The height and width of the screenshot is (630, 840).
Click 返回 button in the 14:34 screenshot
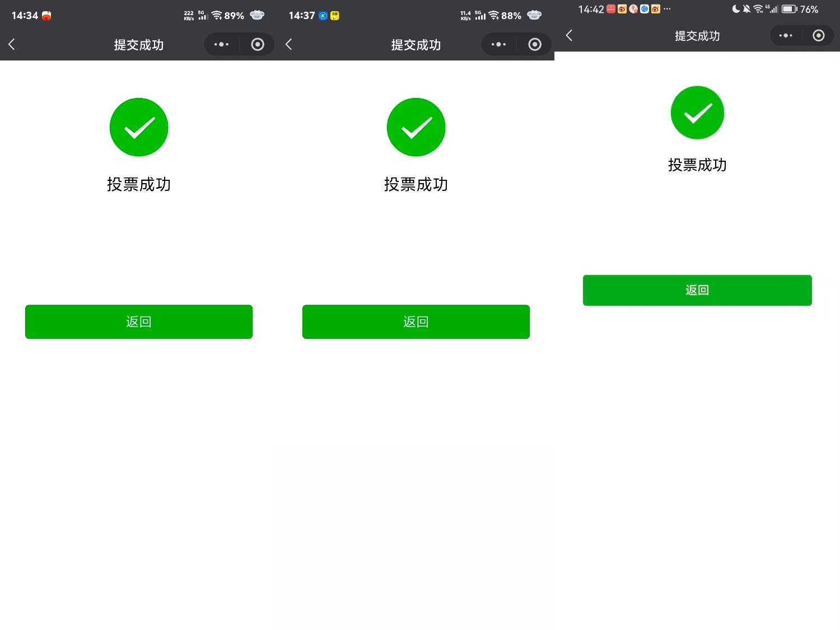[139, 321]
